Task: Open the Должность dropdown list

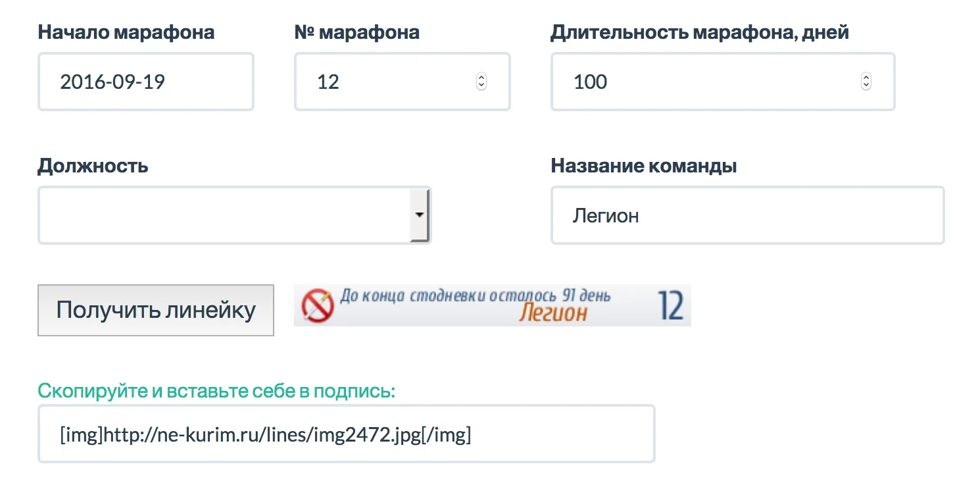Action: (x=224, y=215)
